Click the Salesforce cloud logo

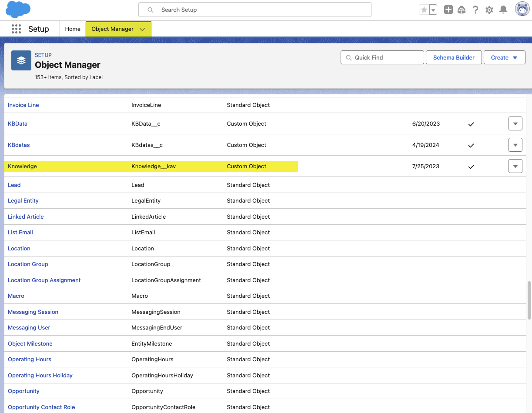(x=17, y=9)
